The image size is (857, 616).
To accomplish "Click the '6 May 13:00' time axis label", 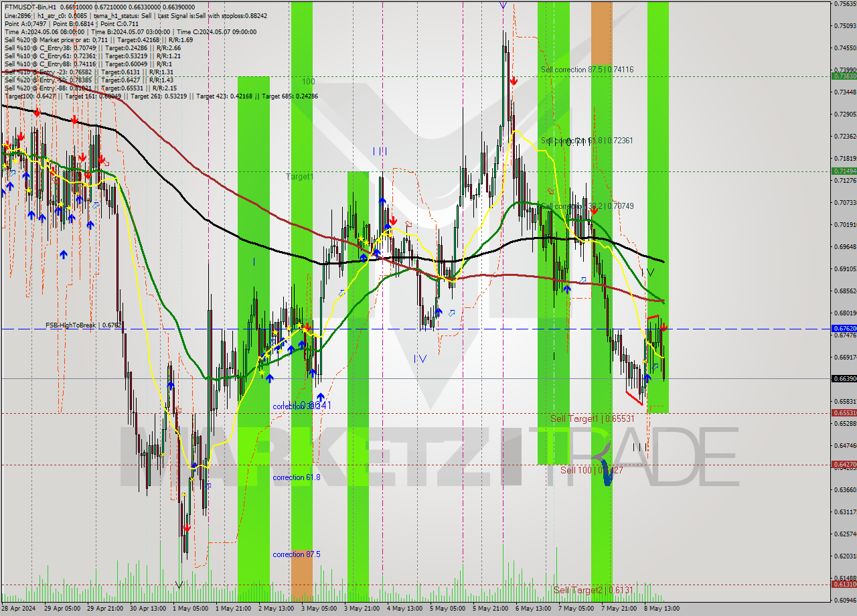I will pyautogui.click(x=533, y=609).
